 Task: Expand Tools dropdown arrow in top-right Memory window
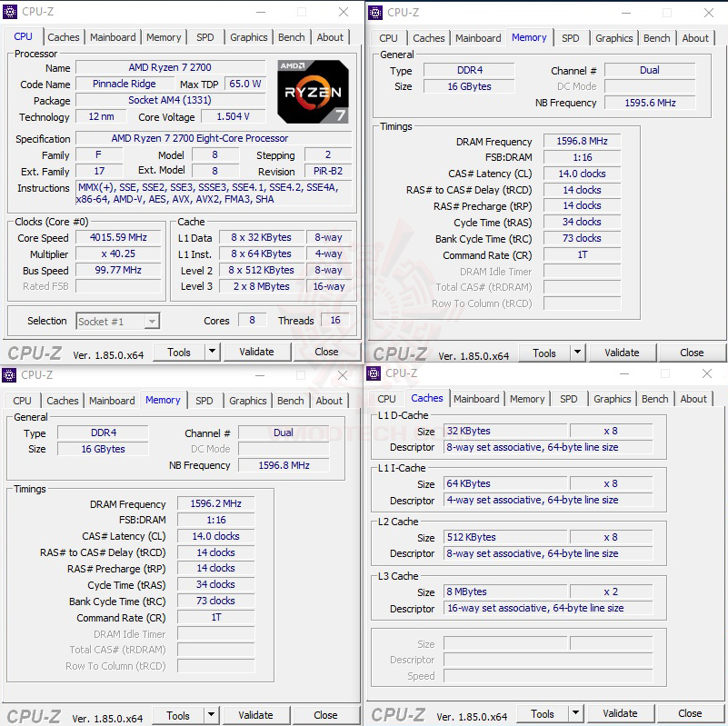577,353
